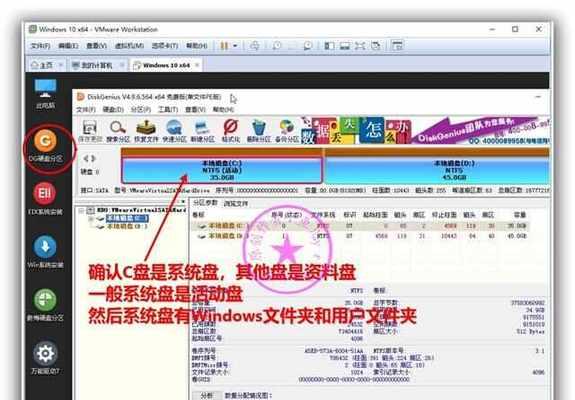Open the 万能驱动7 gear desktop icon
Image resolution: width=575 pixels, height=400 pixels.
(x=45, y=359)
